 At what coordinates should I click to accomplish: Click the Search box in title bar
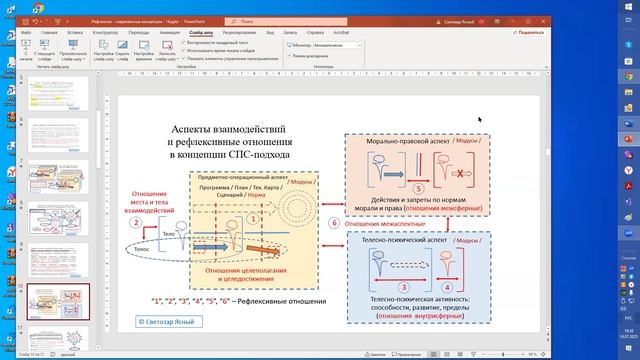(x=286, y=22)
